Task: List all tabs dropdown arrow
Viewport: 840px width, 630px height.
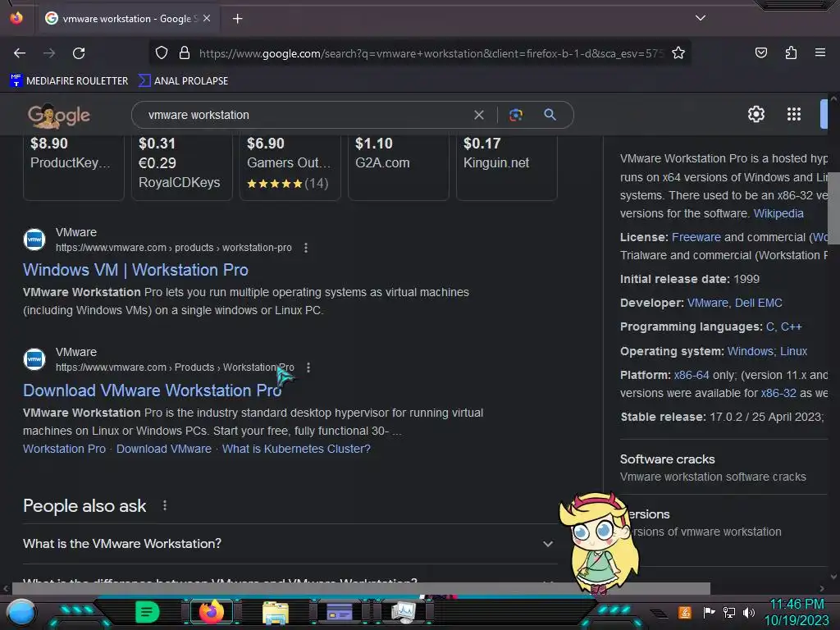Action: (x=701, y=18)
